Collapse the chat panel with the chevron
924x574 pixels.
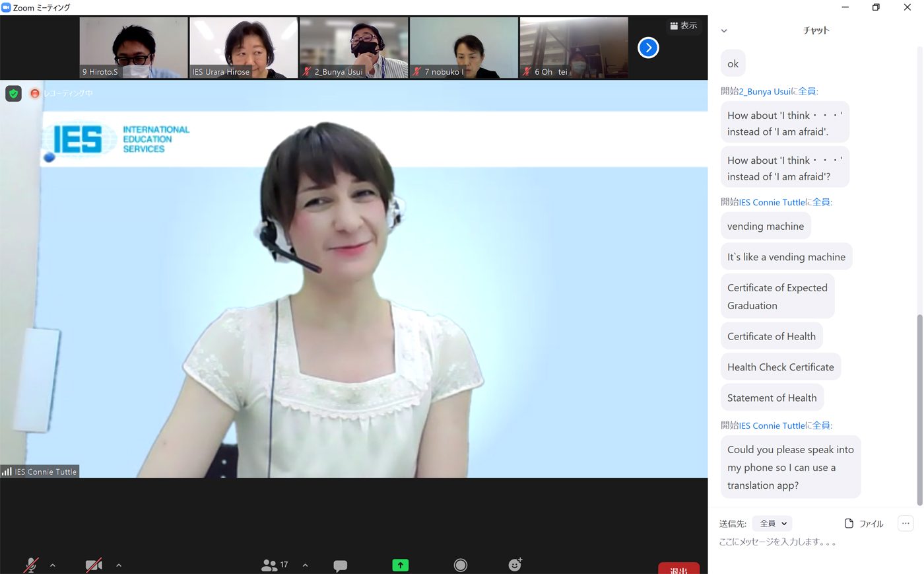coord(724,30)
